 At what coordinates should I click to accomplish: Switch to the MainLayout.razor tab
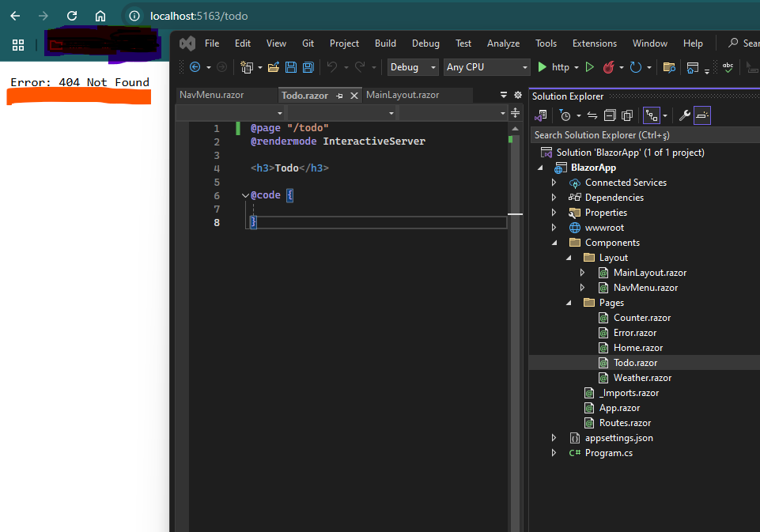click(403, 95)
